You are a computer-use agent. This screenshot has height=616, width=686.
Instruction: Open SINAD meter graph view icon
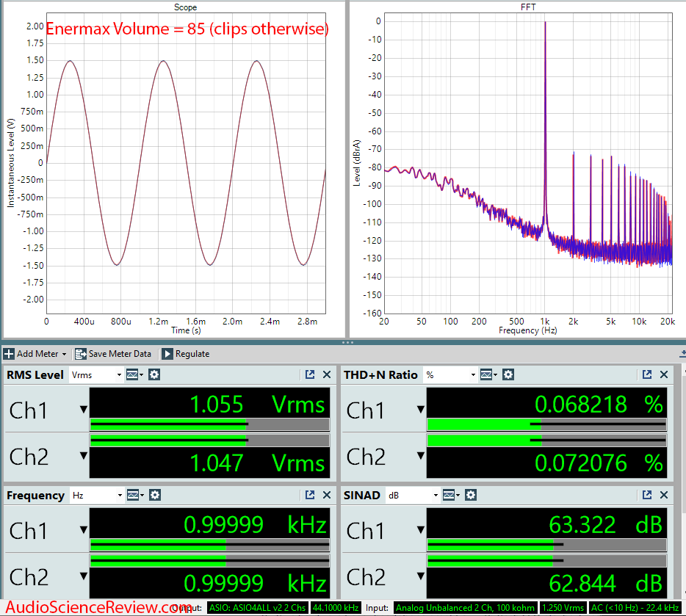tap(452, 495)
